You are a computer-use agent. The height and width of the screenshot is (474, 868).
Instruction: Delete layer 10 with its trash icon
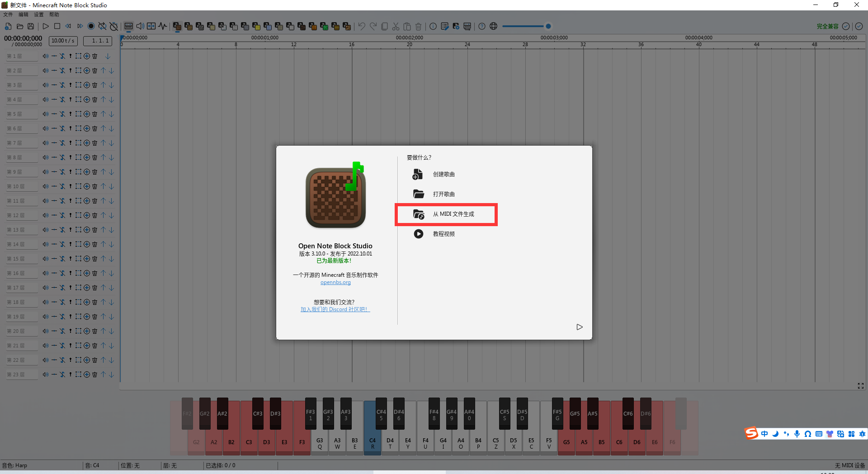pos(95,186)
